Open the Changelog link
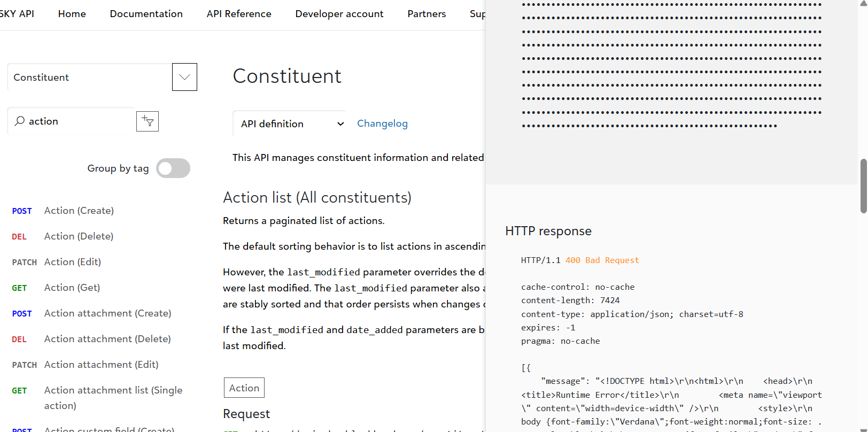Screen dimensions: 868x432 click(382, 124)
